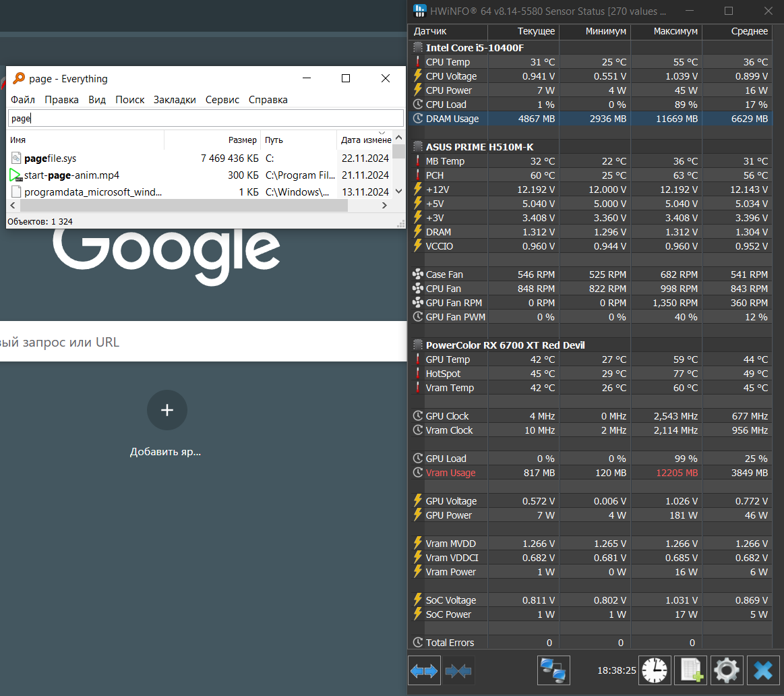Viewport: 784px width, 696px height.
Task: Click the GPU Clock clock icon
Action: click(418, 416)
